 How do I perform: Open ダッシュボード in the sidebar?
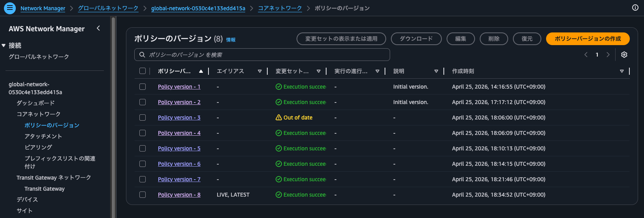[x=36, y=103]
